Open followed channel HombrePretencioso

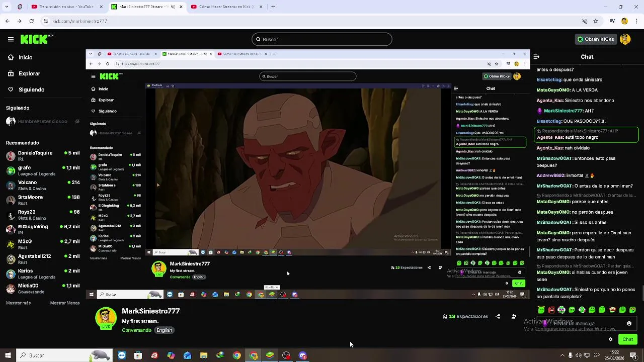[42, 121]
